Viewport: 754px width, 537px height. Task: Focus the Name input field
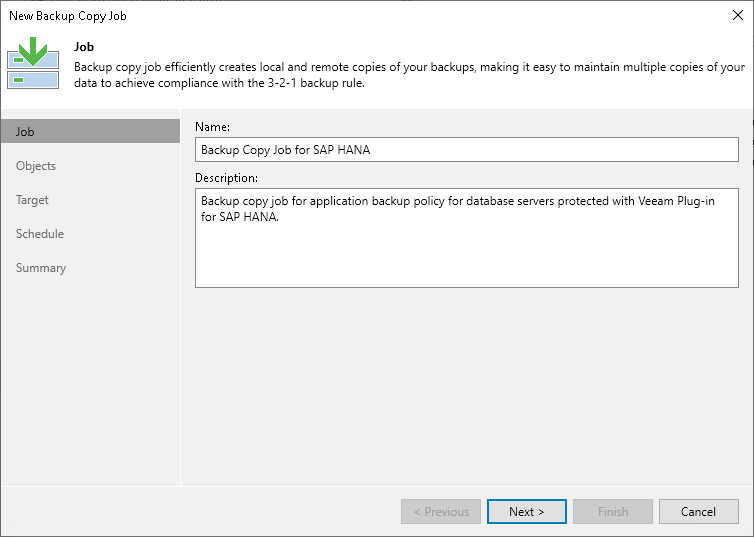pos(466,150)
